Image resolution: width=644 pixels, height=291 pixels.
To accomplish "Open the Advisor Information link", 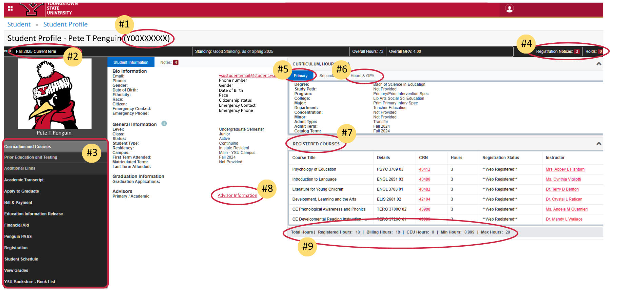I will tap(237, 195).
